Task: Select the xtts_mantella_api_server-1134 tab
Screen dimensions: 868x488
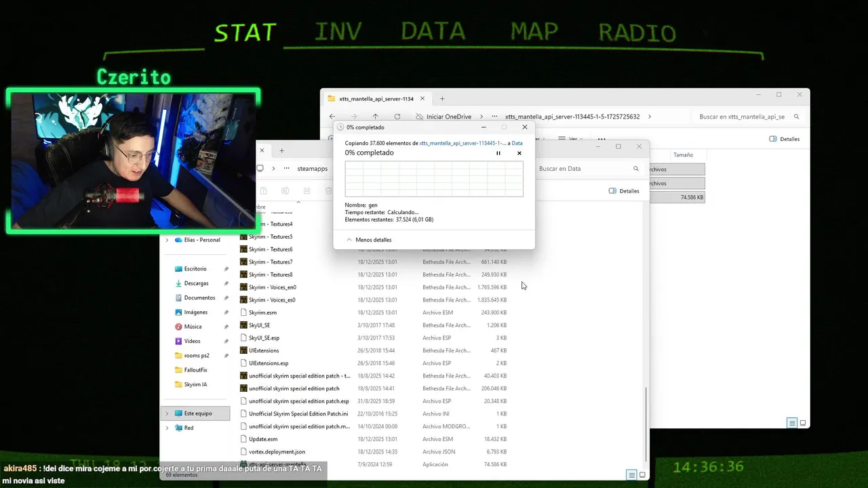Action: pos(376,99)
